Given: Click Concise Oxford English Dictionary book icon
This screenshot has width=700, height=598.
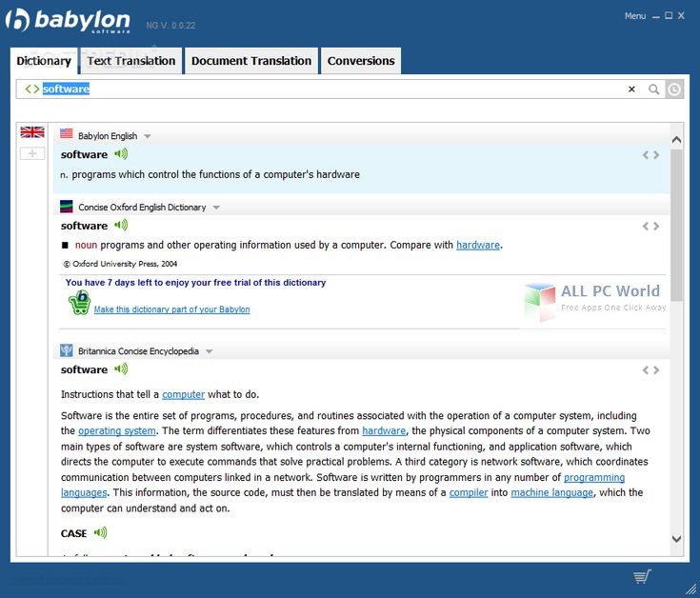Looking at the screenshot, I should pos(67,207).
